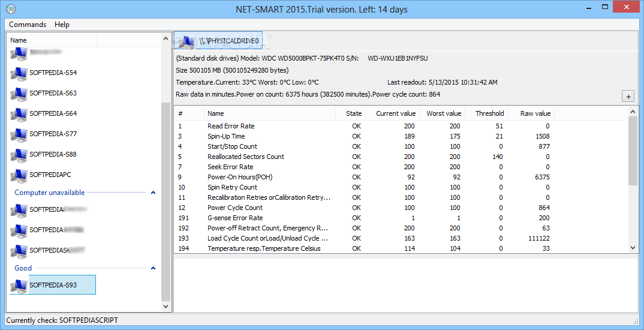Screen dimensions: 644x330
Task: Sort by State column header
Action: 350,113
